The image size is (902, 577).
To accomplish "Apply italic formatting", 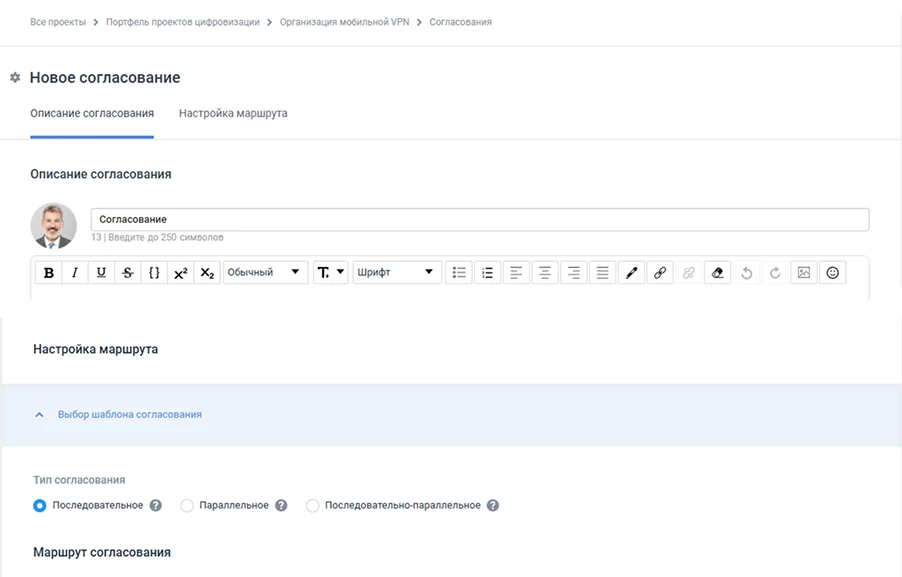I will pos(75,273).
